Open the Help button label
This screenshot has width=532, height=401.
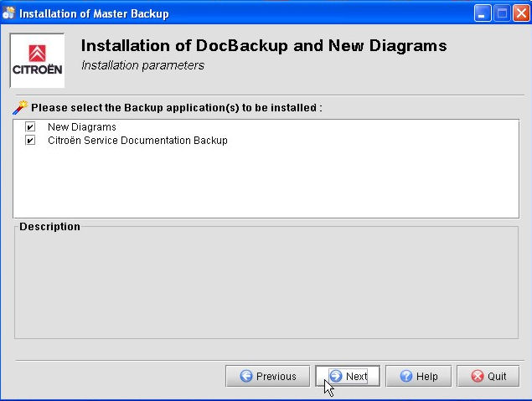(x=427, y=377)
